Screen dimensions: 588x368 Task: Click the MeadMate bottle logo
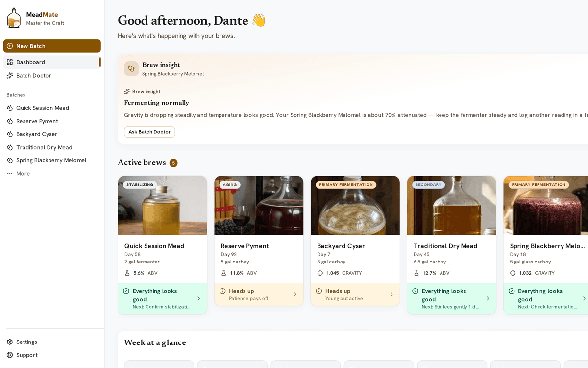14,18
